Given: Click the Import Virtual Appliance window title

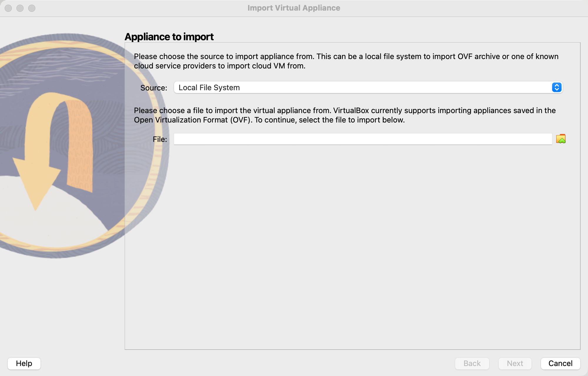Looking at the screenshot, I should (x=294, y=8).
